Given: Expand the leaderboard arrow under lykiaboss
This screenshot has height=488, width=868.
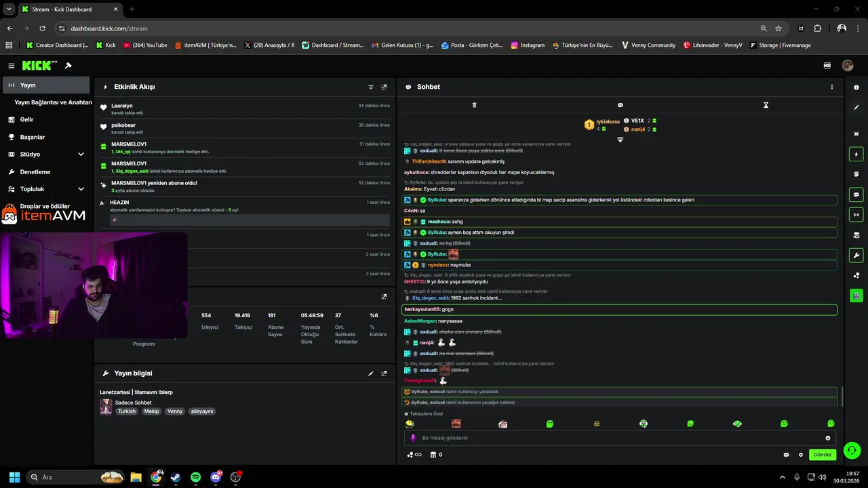Looking at the screenshot, I should coord(620,140).
